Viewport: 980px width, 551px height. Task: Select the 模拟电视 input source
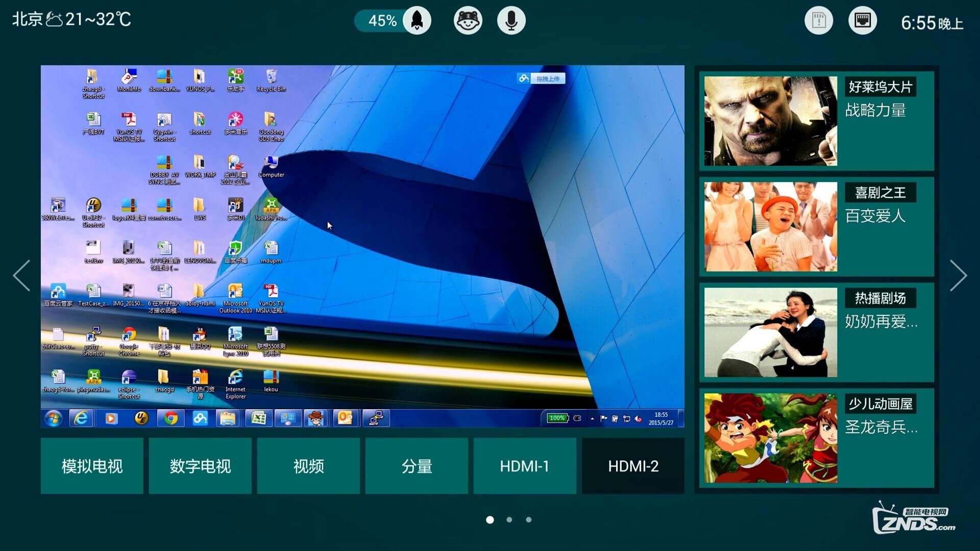tap(92, 466)
